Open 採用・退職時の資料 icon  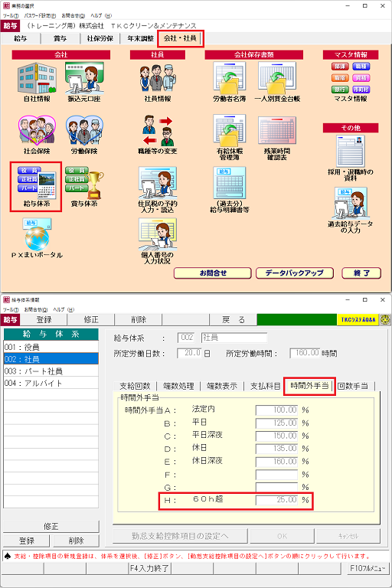[351, 151]
